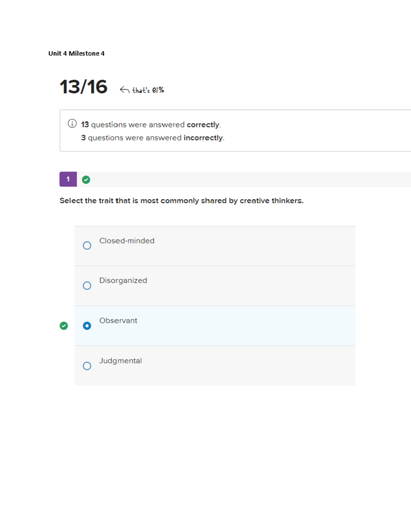Screen dimensions: 411x532
Task: Click the Disorganized answer label
Action: 123,281
